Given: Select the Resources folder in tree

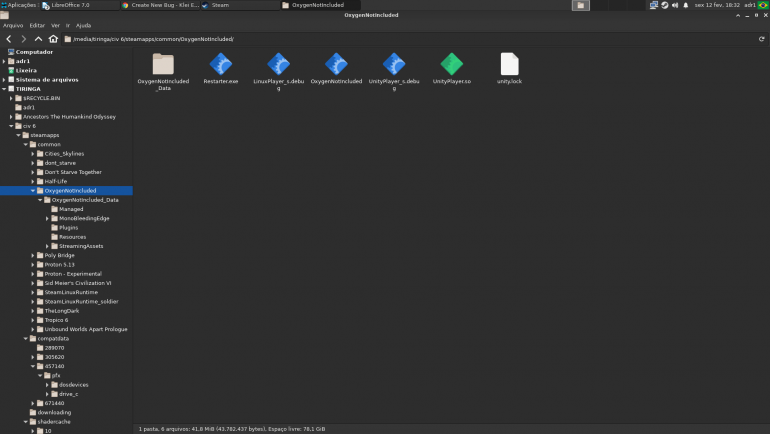Looking at the screenshot, I should [x=72, y=237].
